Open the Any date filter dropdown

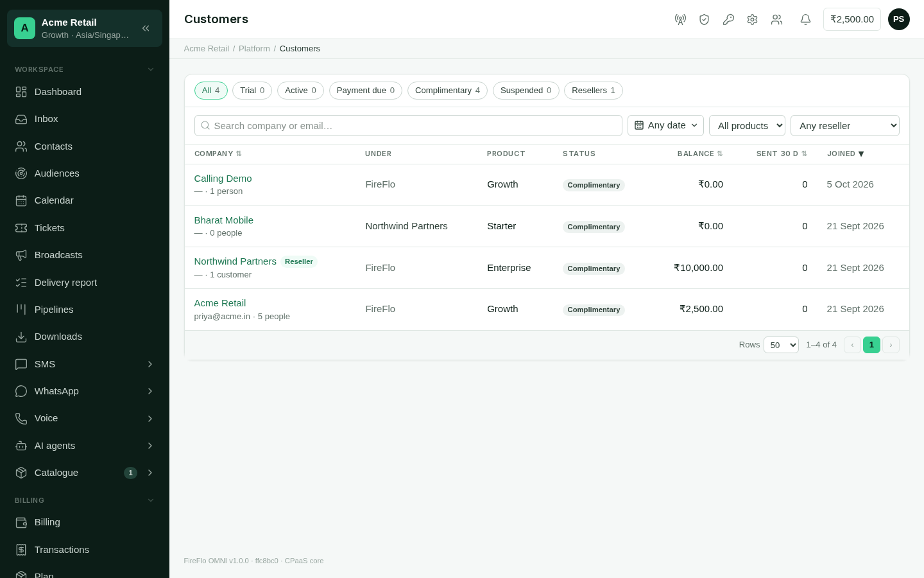pyautogui.click(x=665, y=125)
